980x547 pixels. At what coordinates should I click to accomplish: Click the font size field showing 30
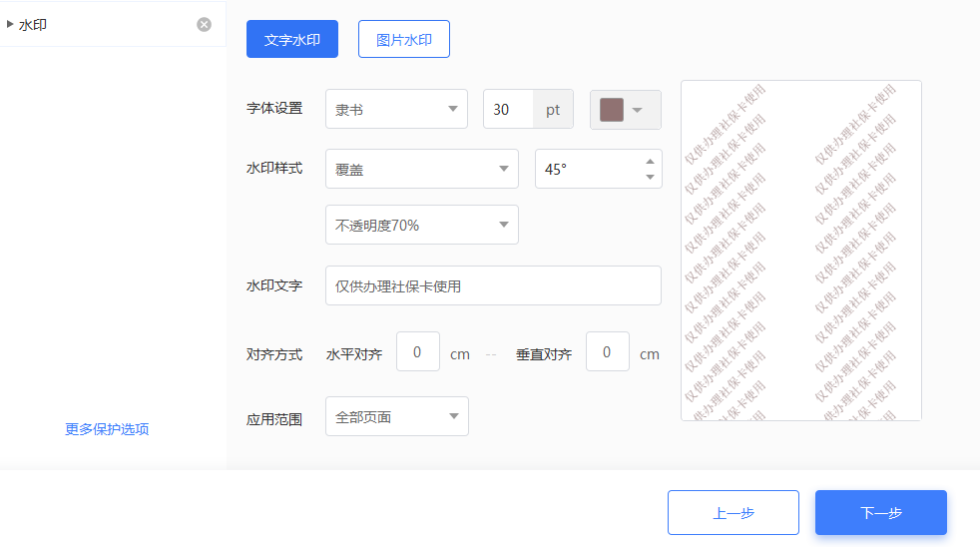tap(508, 109)
